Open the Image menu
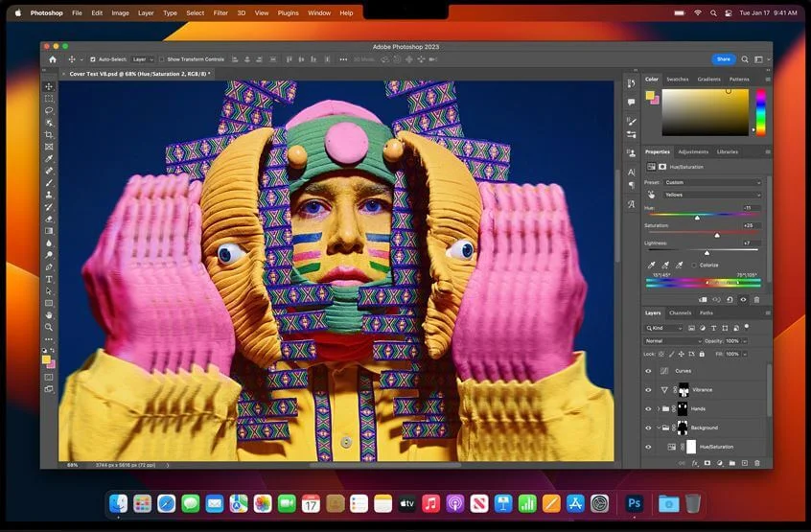Viewport: 811px width, 532px height. [x=120, y=12]
